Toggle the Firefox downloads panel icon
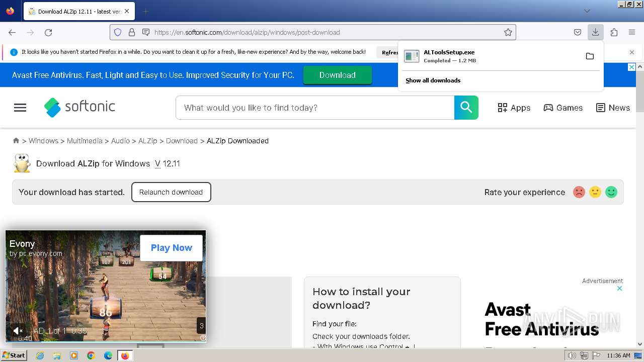This screenshot has height=362, width=644. pyautogui.click(x=595, y=32)
